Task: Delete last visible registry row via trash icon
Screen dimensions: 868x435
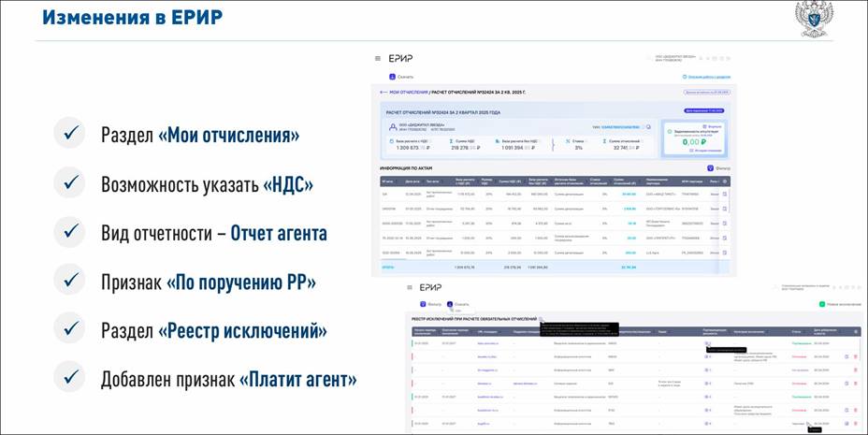Action: (x=856, y=424)
